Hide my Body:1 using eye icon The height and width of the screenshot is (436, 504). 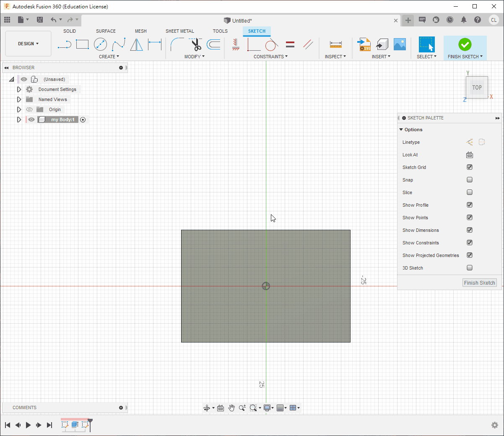[31, 119]
